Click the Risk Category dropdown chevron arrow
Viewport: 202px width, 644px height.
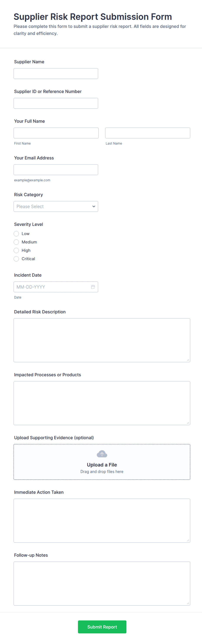tap(94, 206)
